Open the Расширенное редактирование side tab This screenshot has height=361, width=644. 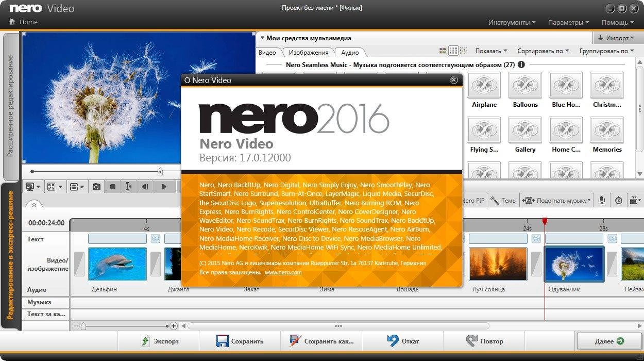(11, 106)
